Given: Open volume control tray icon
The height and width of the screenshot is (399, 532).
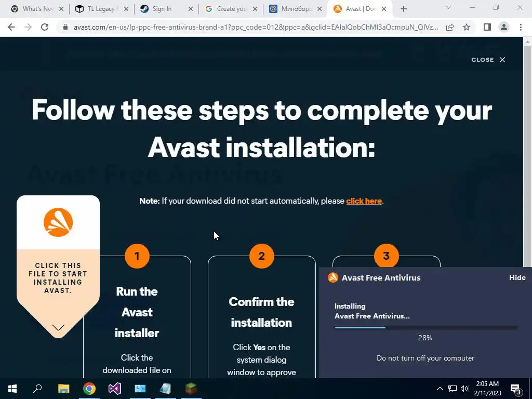Looking at the screenshot, I should [x=465, y=389].
